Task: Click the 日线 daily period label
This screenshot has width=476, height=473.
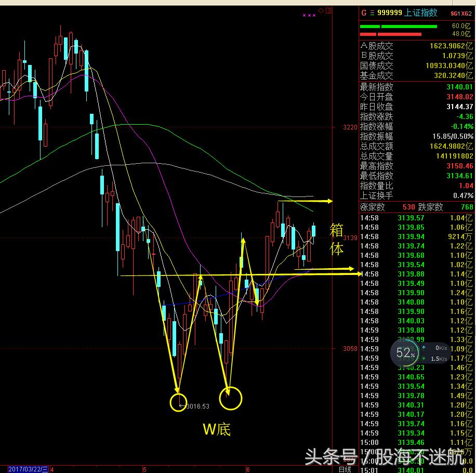Action: (x=345, y=469)
